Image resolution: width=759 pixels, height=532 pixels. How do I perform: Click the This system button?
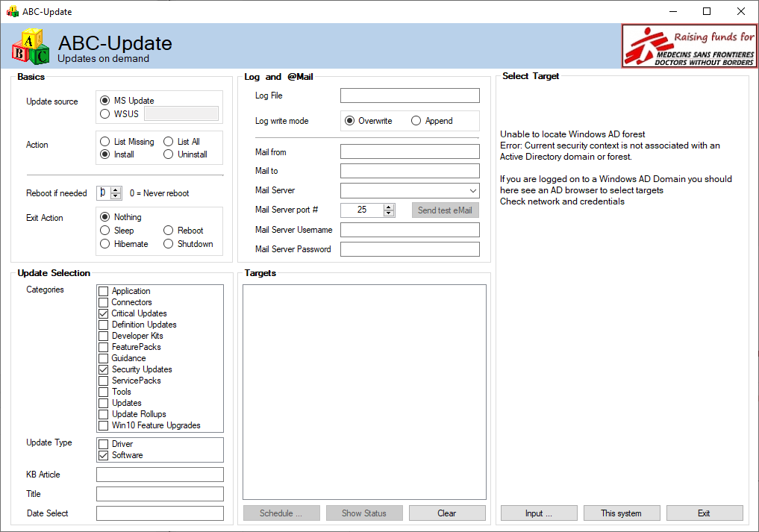point(621,513)
